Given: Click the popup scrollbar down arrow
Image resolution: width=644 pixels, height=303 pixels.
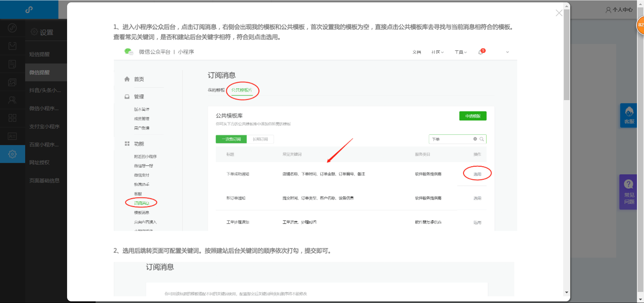Looking at the screenshot, I should [x=567, y=293].
